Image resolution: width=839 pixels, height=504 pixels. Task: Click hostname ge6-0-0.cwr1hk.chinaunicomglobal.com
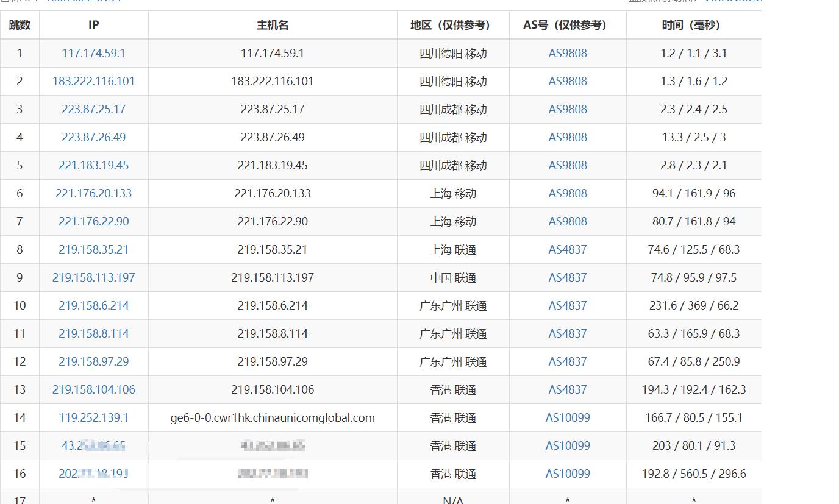pyautogui.click(x=273, y=417)
